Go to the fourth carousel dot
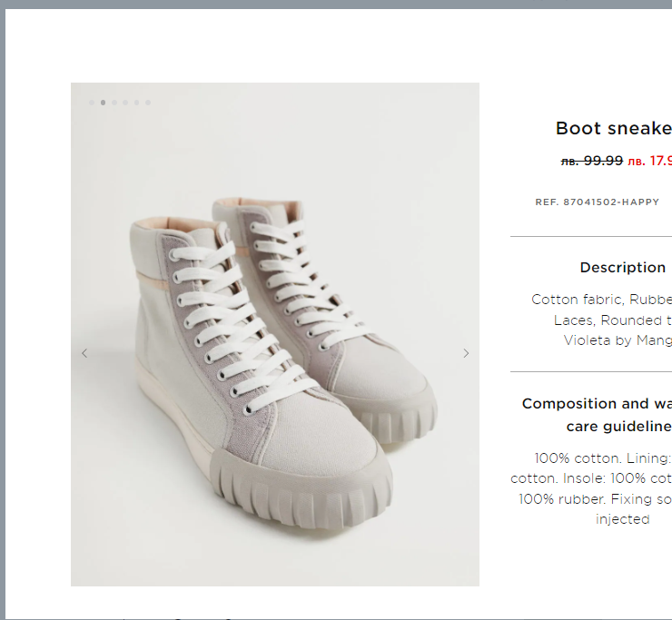The width and height of the screenshot is (672, 620). pos(125,103)
